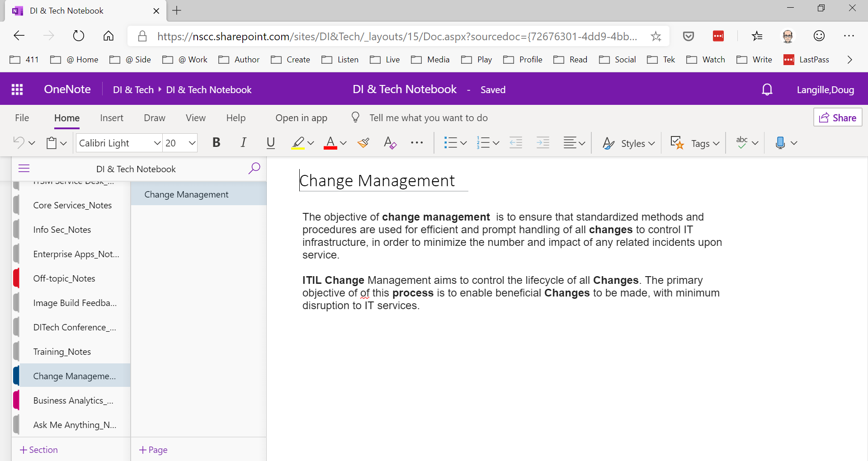
Task: Switch to the Insert tab
Action: pyautogui.click(x=111, y=118)
